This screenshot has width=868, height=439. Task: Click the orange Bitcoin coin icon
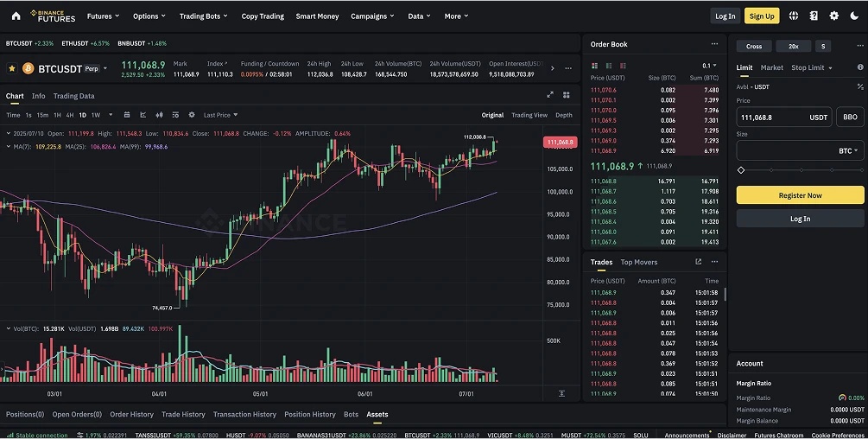29,68
